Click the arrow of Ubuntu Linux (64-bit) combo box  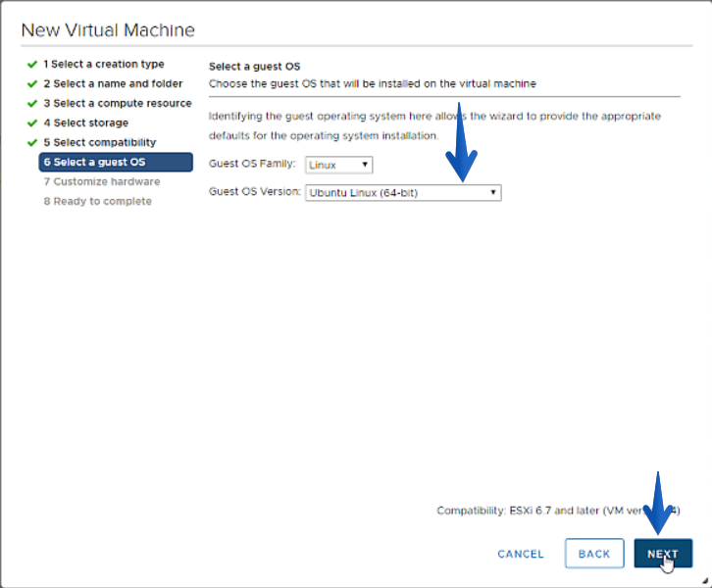click(x=492, y=192)
